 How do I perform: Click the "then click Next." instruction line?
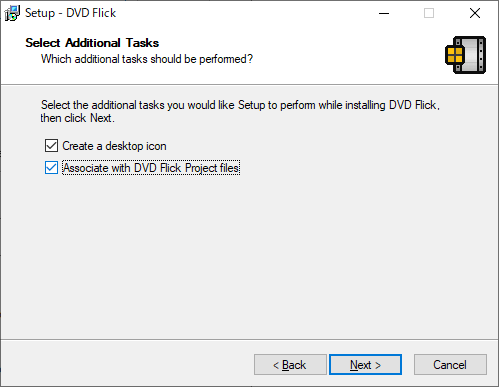coord(77,118)
